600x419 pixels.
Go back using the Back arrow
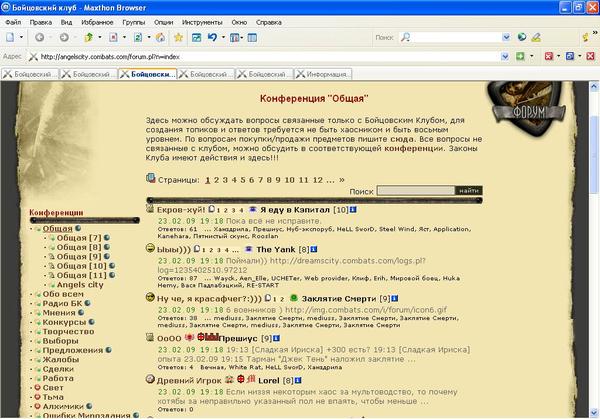point(39,37)
